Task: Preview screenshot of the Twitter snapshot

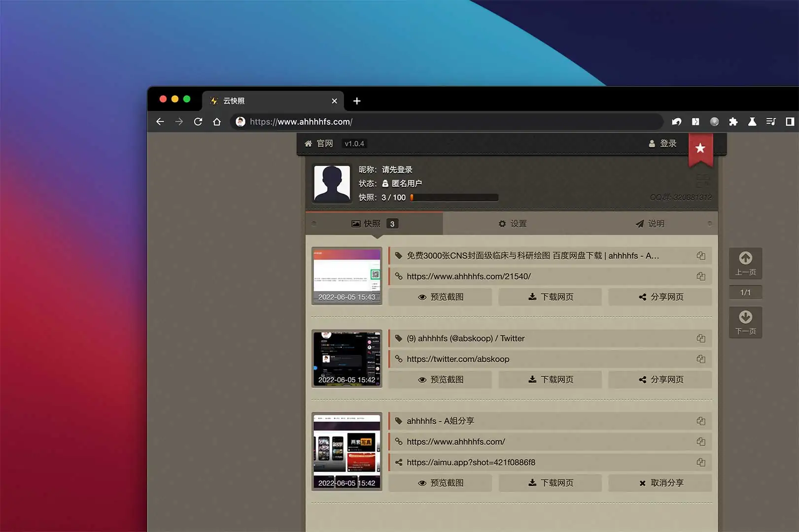Action: pyautogui.click(x=440, y=380)
